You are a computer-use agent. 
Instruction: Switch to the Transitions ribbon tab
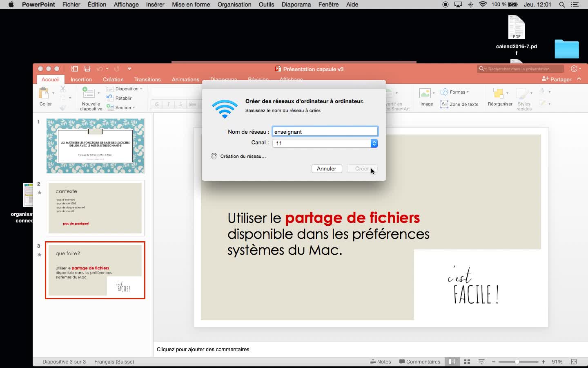pos(147,79)
